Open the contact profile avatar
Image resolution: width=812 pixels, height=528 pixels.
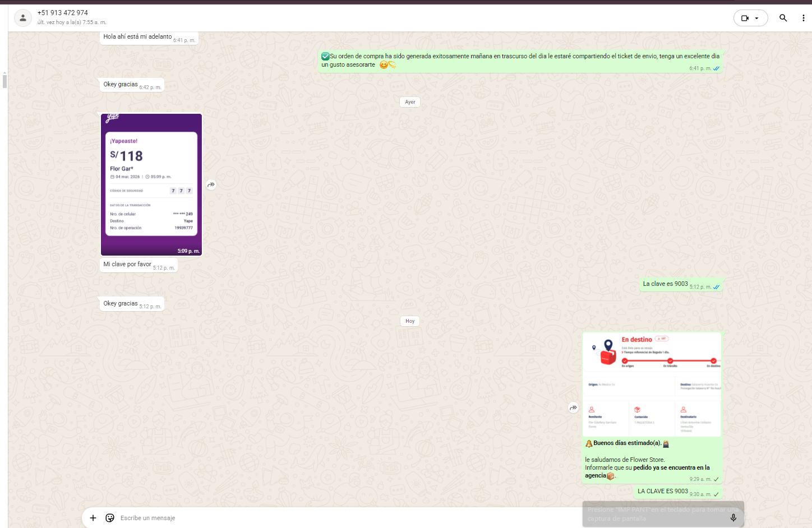22,18
